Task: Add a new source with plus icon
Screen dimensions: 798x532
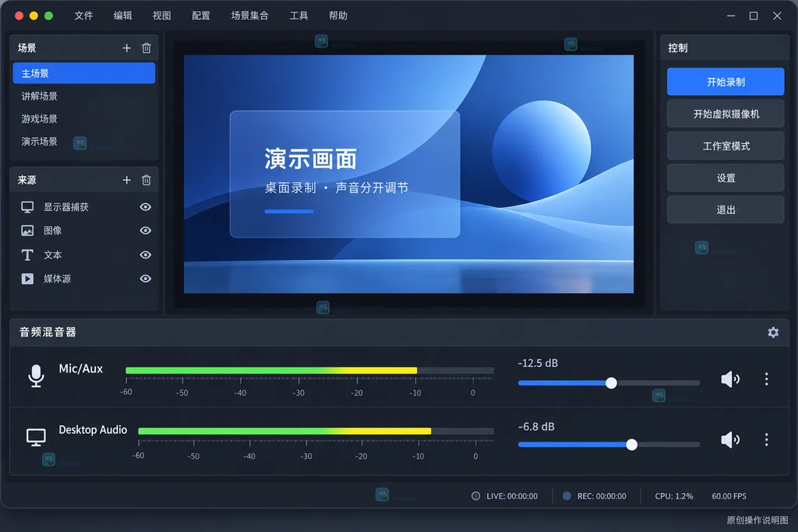Action: [x=127, y=180]
